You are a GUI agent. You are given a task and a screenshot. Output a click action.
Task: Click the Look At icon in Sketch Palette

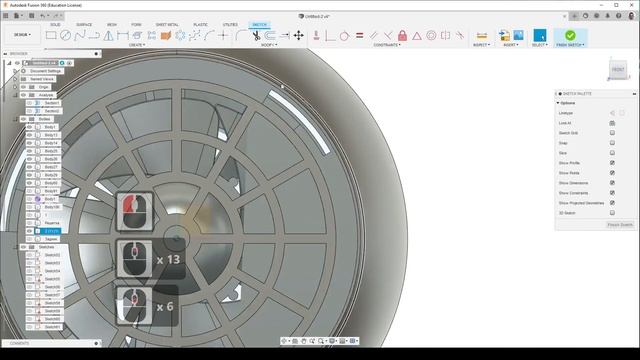point(612,123)
